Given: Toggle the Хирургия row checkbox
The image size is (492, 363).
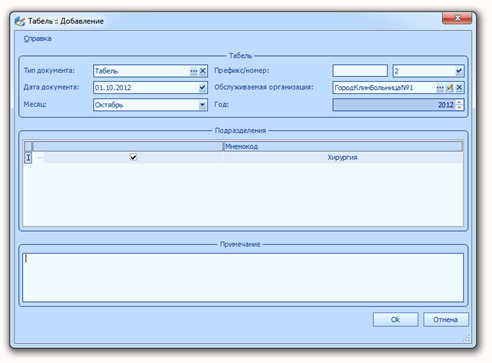Looking at the screenshot, I should coord(133,157).
